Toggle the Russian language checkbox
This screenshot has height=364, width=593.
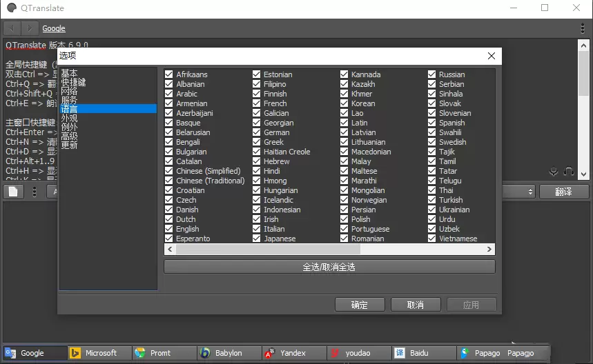(x=431, y=74)
